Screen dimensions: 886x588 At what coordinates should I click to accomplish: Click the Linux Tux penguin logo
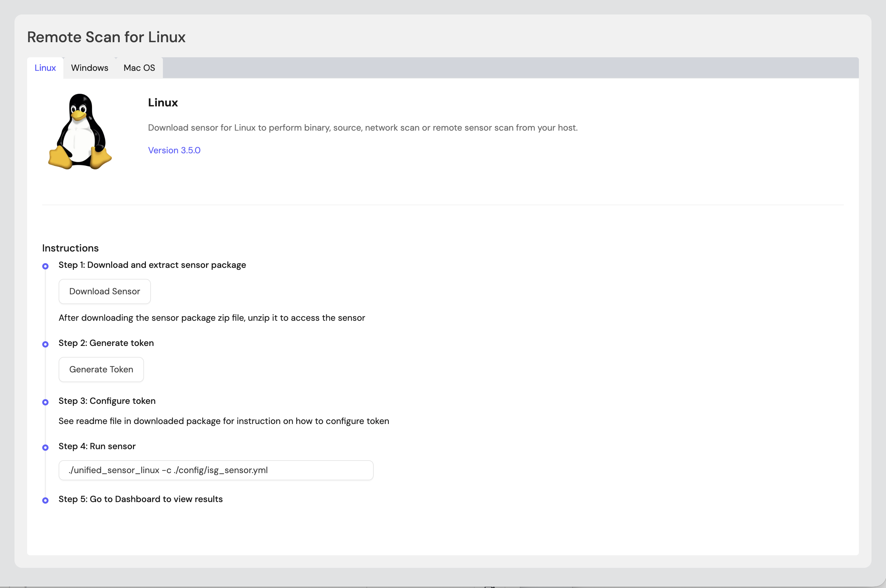coord(79,131)
